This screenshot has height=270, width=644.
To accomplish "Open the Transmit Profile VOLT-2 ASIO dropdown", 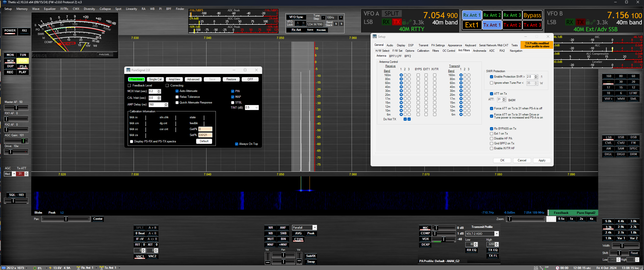I will coord(482,234).
